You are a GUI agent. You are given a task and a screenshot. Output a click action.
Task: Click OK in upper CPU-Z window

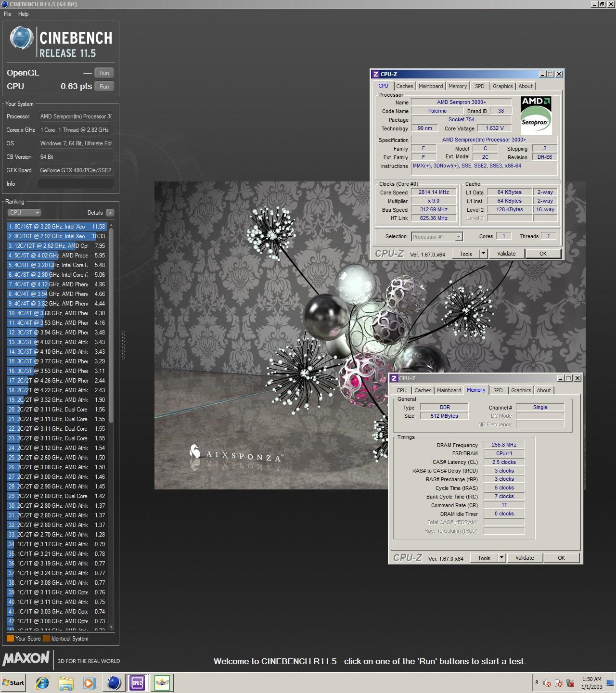pyautogui.click(x=543, y=254)
